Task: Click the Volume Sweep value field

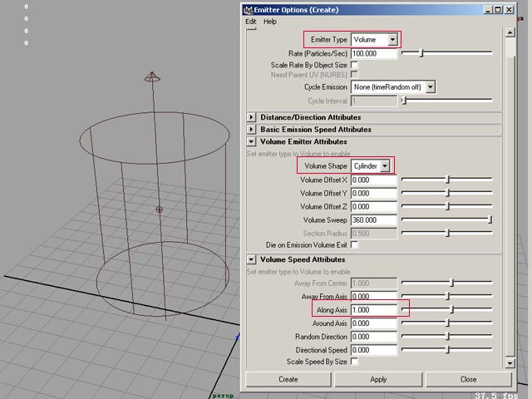Action: click(x=374, y=220)
